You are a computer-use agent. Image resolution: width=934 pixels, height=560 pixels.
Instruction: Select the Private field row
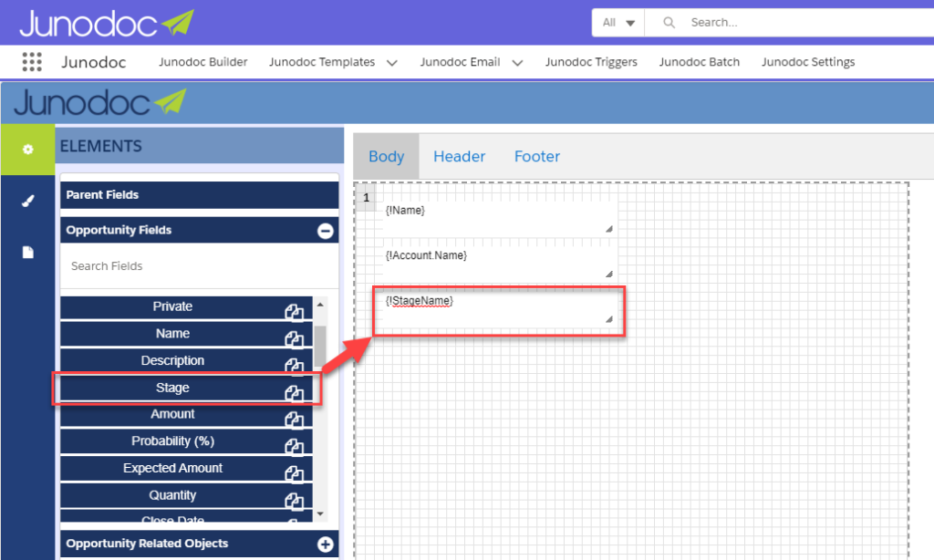click(x=186, y=307)
